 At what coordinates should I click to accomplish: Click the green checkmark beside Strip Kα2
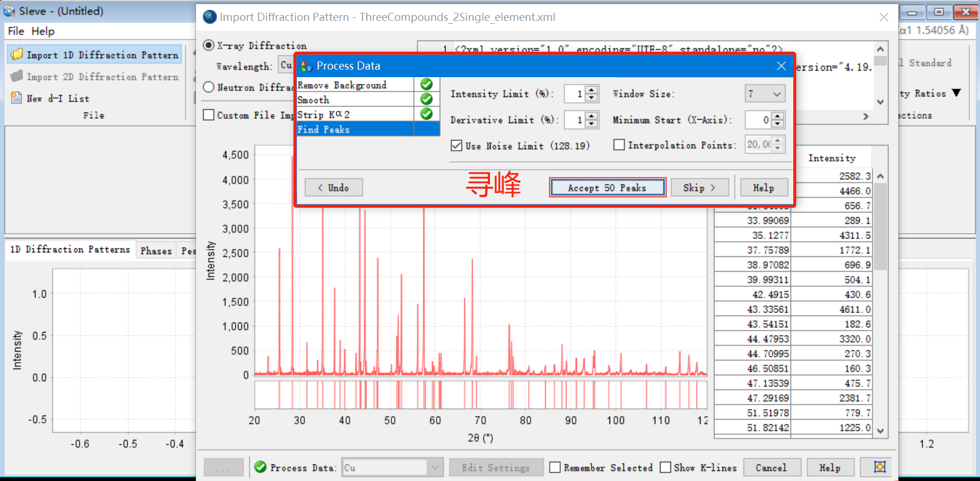[426, 114]
